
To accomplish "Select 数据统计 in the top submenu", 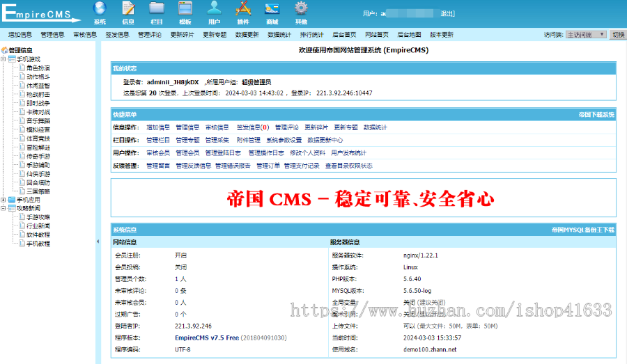I will [x=279, y=35].
